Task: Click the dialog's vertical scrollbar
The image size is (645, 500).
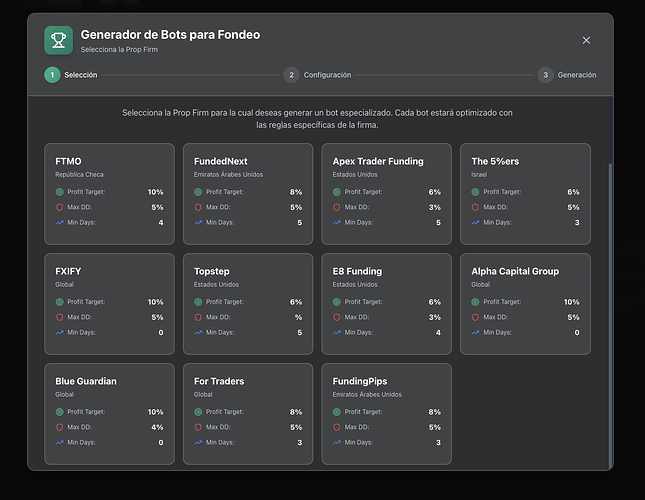Action: click(x=610, y=316)
